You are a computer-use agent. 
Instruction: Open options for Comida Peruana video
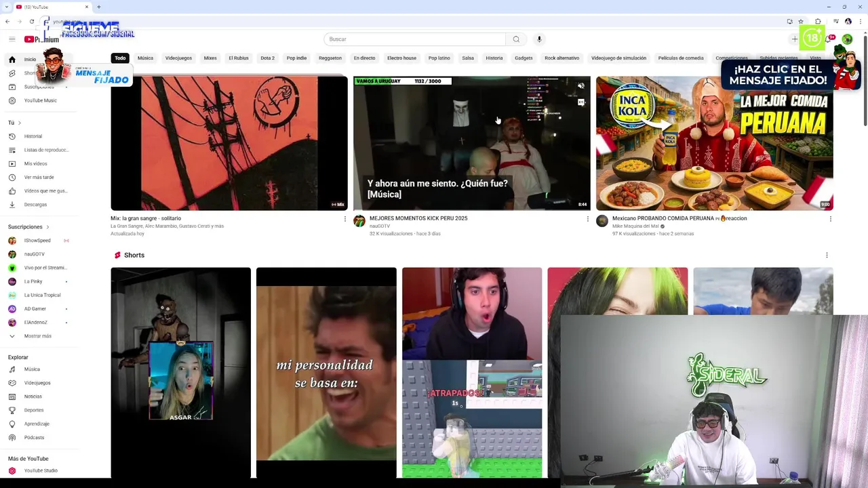pyautogui.click(x=830, y=219)
